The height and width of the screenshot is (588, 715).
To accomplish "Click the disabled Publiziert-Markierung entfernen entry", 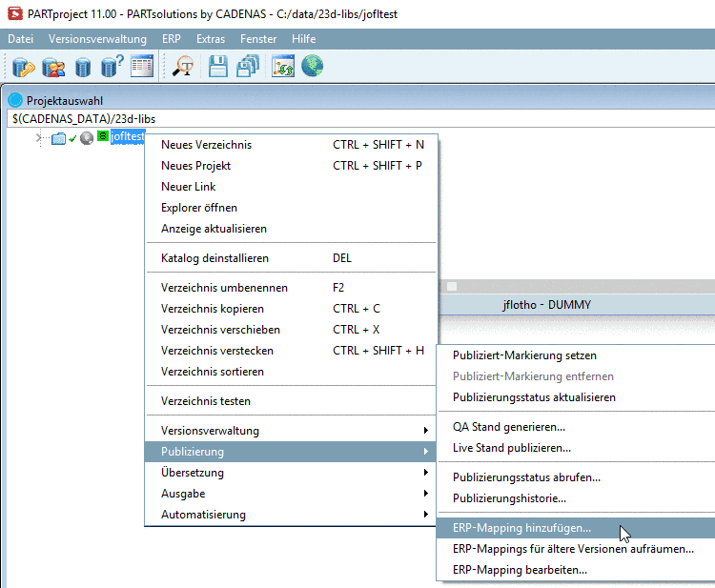I will (x=577, y=376).
